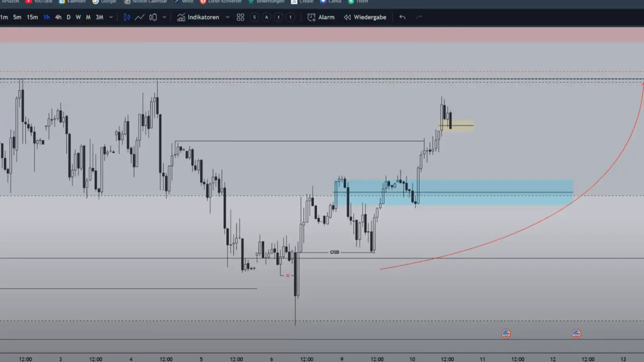Viewport: 644px width, 362px height.
Task: Expand the Indikatoren favorites chevron
Action: pos(228,17)
